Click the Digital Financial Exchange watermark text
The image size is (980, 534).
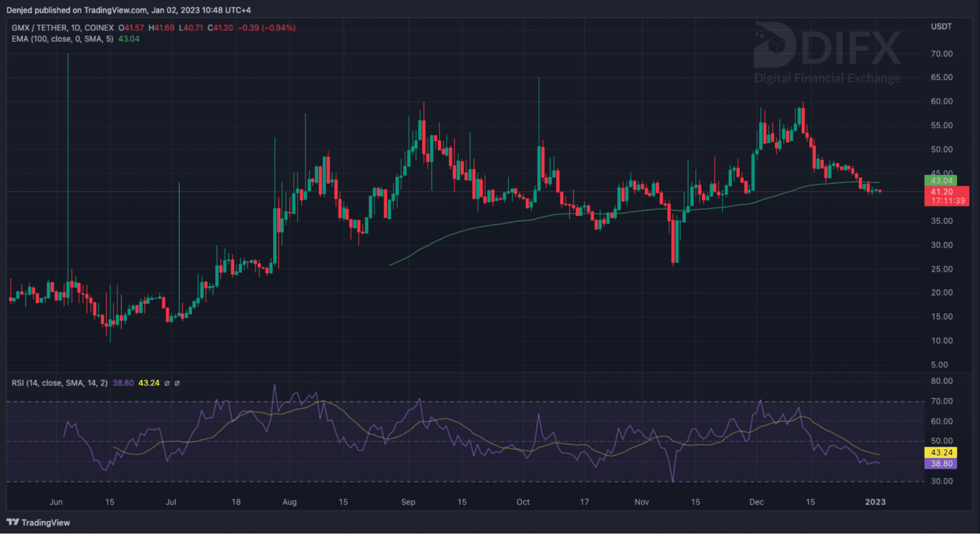click(827, 78)
